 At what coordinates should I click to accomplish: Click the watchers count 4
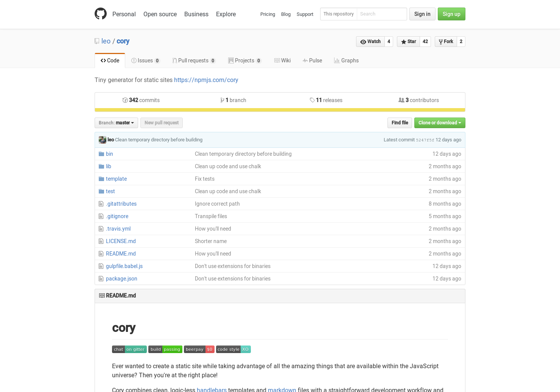[x=389, y=42]
